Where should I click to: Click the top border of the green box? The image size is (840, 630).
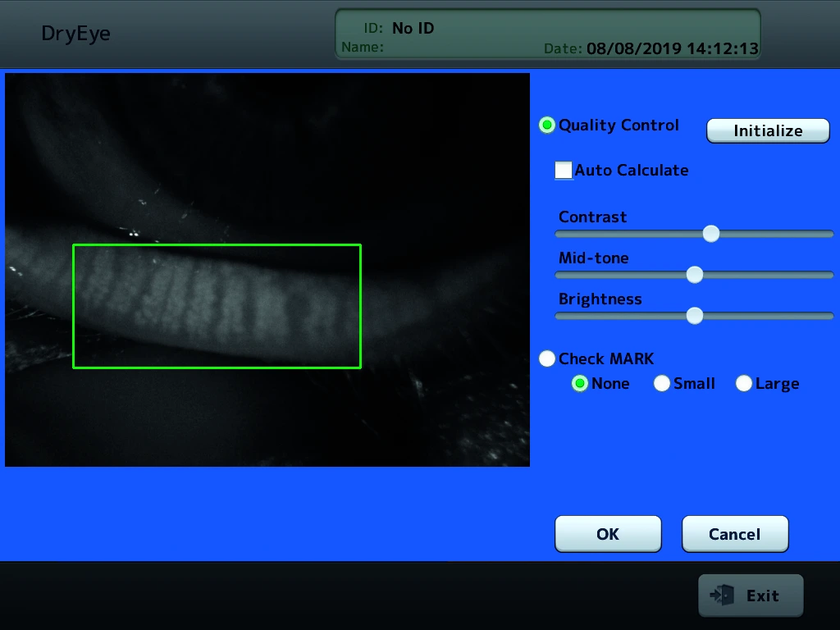coord(217,245)
